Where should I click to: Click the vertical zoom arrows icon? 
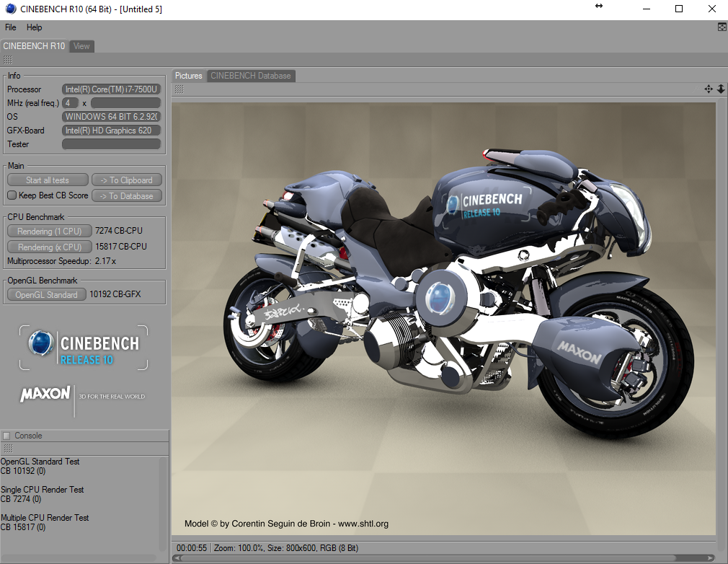pyautogui.click(x=720, y=89)
